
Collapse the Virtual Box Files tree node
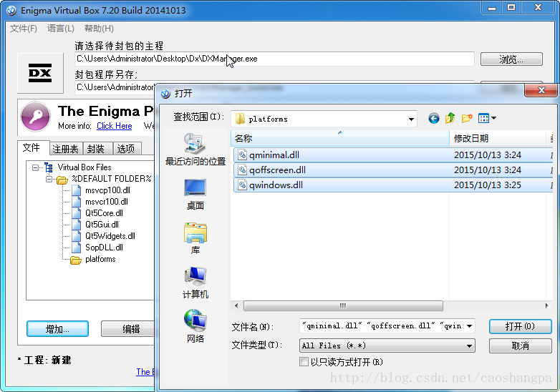(x=35, y=167)
